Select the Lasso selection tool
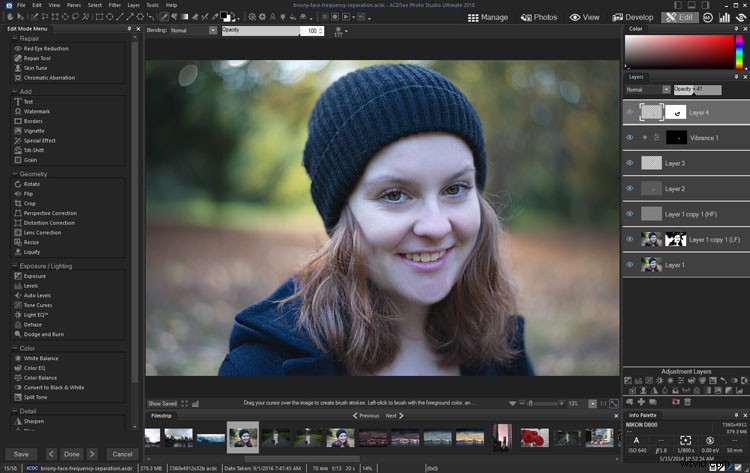The image size is (750, 473). 76,17
